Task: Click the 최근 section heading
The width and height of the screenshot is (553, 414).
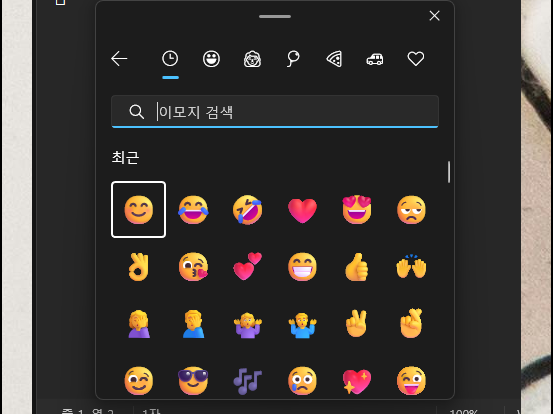Action: [x=125, y=157]
